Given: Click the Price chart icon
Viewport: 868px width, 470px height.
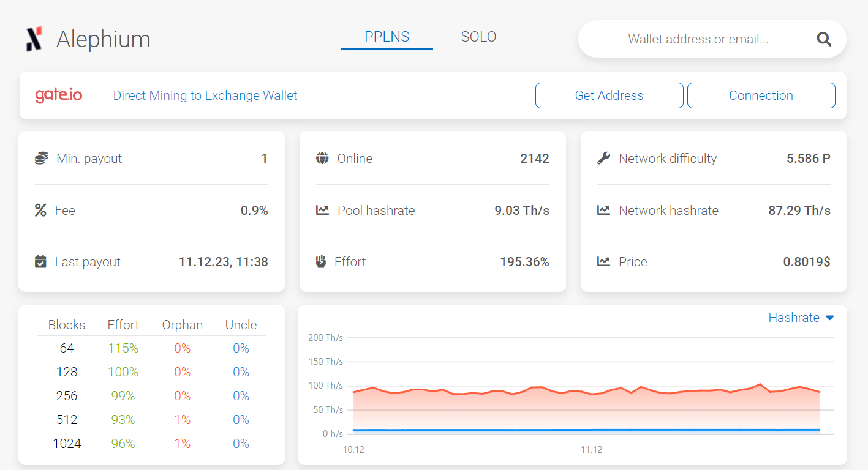Looking at the screenshot, I should (603, 261).
